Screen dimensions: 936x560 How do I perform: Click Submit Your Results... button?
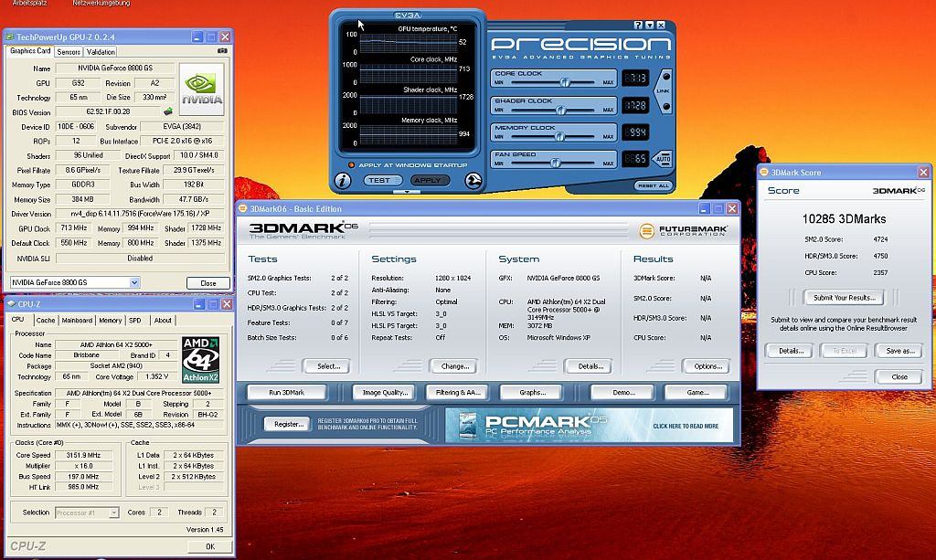tap(844, 298)
